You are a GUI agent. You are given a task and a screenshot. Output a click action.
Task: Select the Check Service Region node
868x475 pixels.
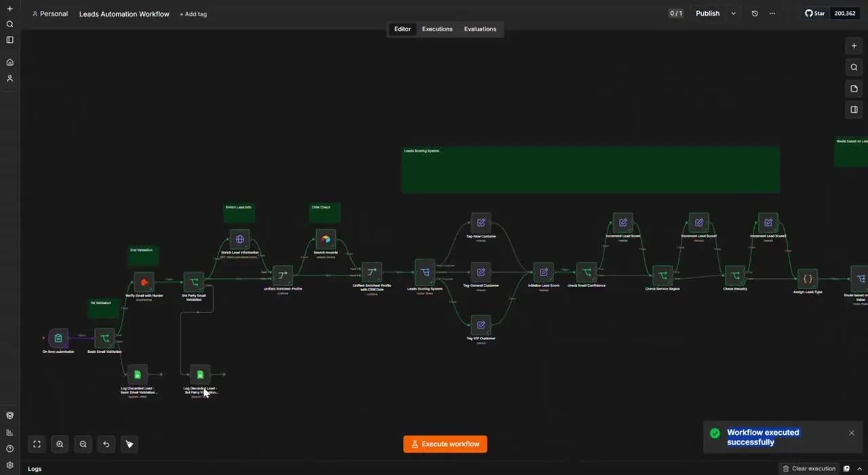coord(663,275)
